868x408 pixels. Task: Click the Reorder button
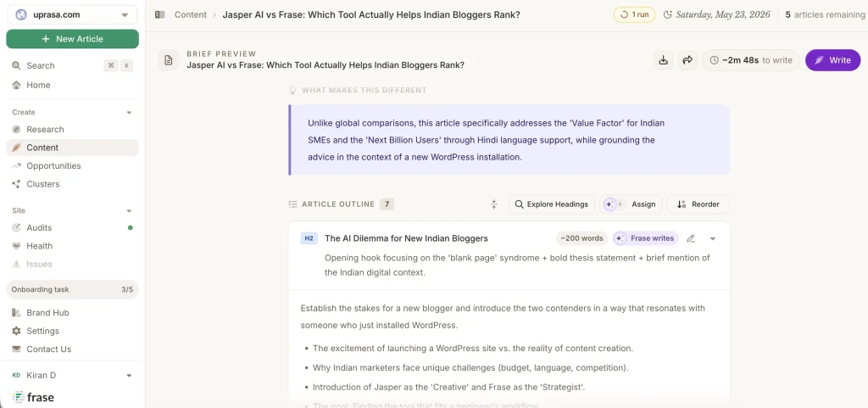[x=698, y=204]
